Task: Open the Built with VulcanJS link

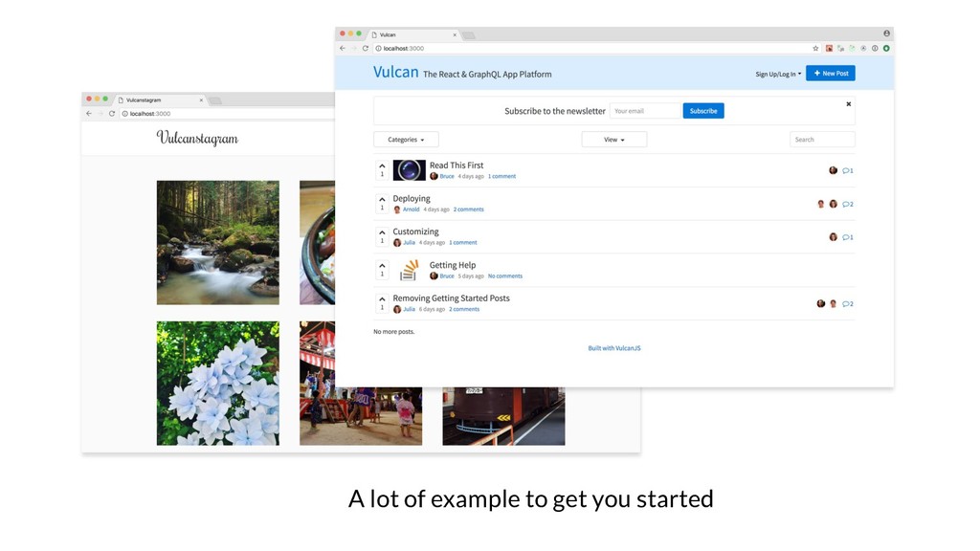Action: click(x=613, y=348)
